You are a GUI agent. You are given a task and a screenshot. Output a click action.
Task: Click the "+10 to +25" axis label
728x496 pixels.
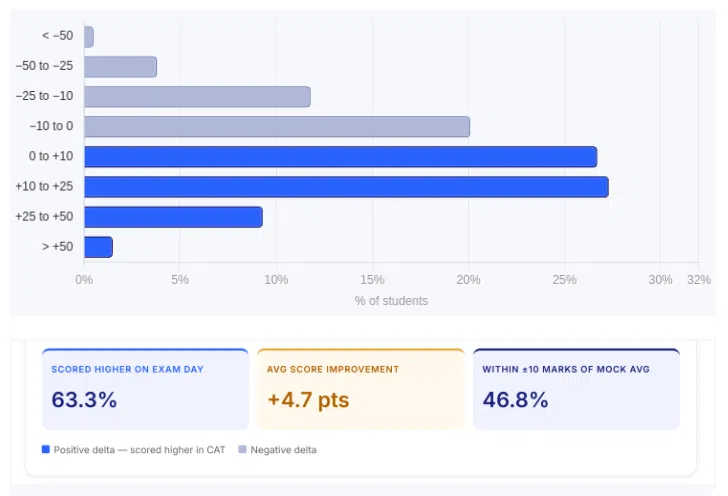tap(44, 187)
